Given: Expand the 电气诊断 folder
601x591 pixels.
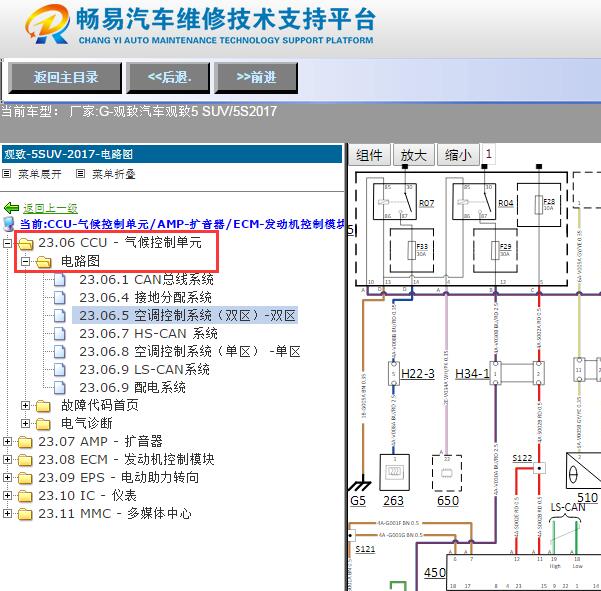Looking at the screenshot, I should [25, 424].
